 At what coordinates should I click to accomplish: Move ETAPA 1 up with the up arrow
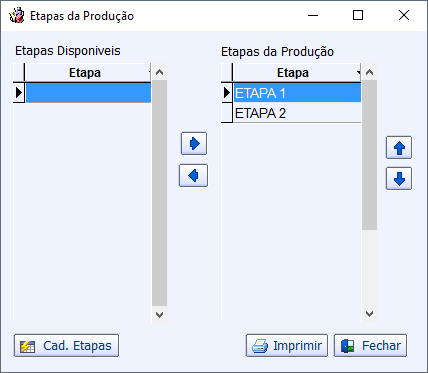399,148
